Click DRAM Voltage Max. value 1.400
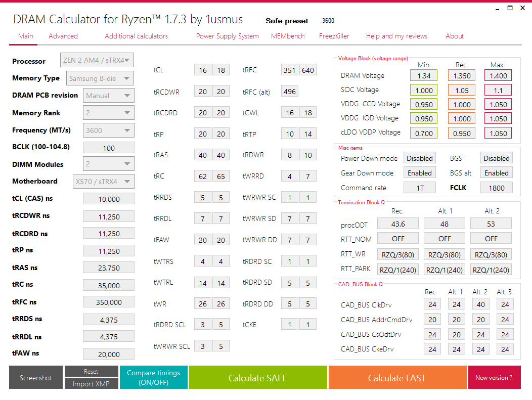This screenshot has height=400, width=532. [x=498, y=75]
